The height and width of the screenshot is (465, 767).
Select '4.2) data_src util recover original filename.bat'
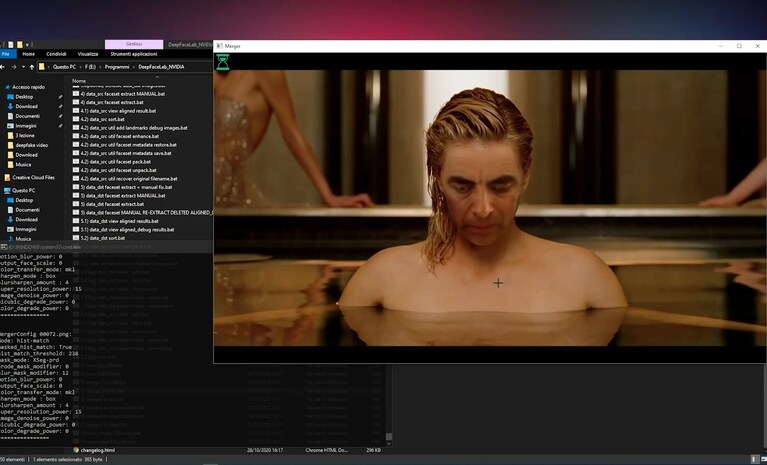point(125,178)
